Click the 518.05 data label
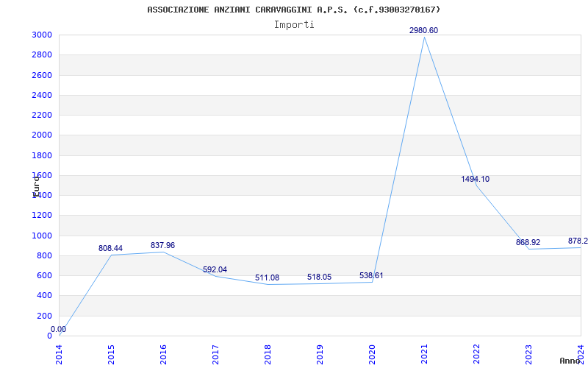 click(319, 277)
